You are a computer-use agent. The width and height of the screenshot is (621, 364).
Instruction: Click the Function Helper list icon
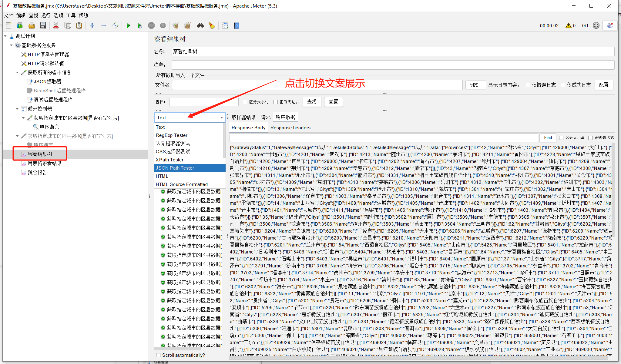tap(225, 26)
